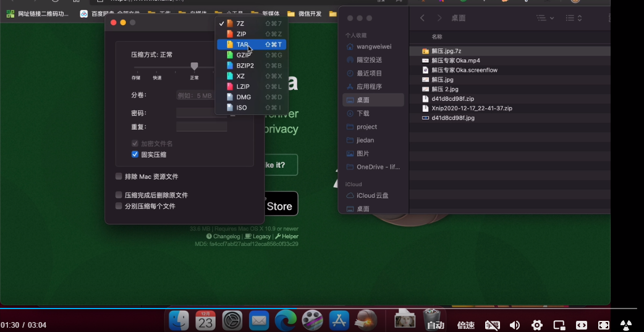The width and height of the screenshot is (644, 332).
Task: Open video player settings gear
Action: 537,325
